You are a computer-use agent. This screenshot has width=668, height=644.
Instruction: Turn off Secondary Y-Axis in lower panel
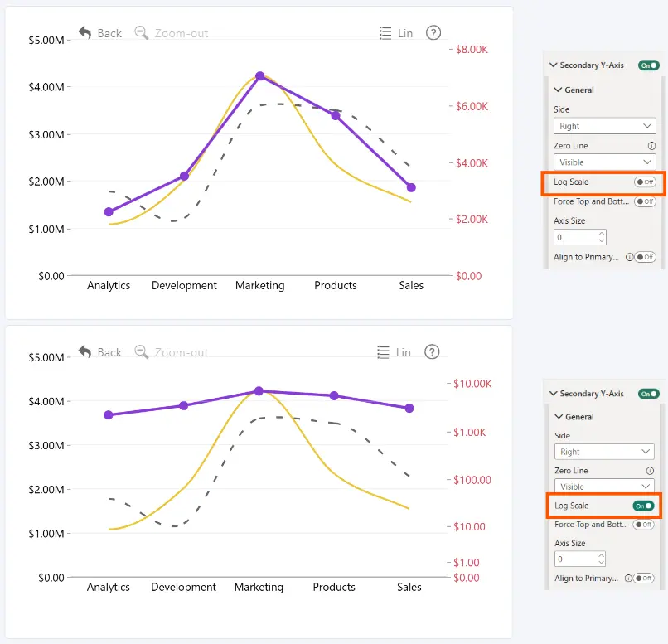coord(648,394)
